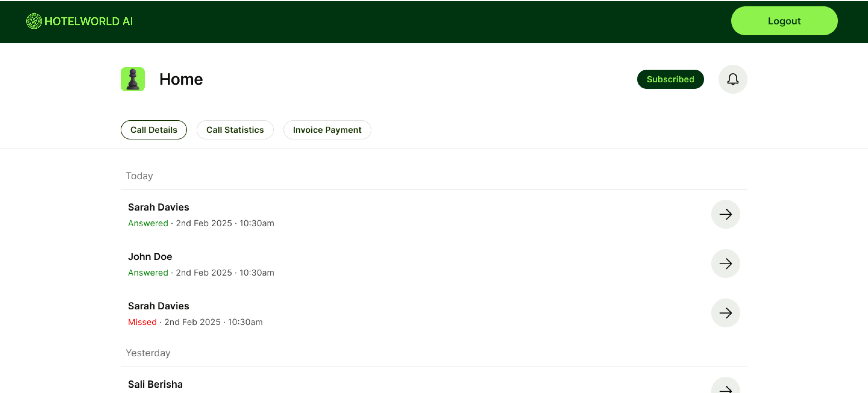Open the notifications bell

[x=732, y=80]
